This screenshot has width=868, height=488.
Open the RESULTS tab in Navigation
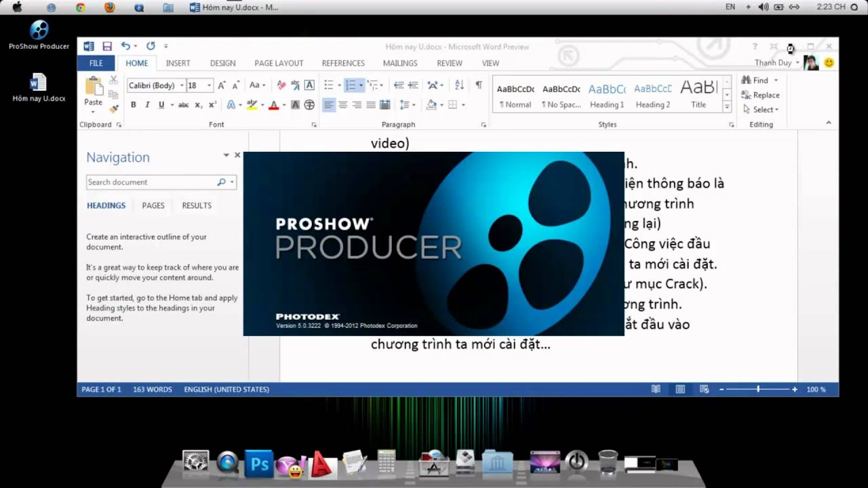[197, 205]
